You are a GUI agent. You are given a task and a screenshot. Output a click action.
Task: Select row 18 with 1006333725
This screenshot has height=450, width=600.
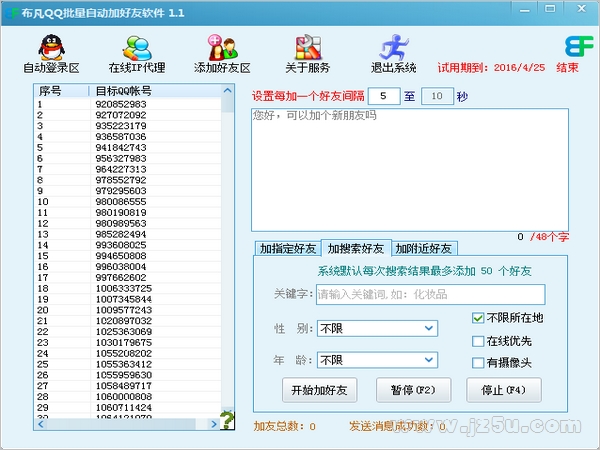[128, 288]
